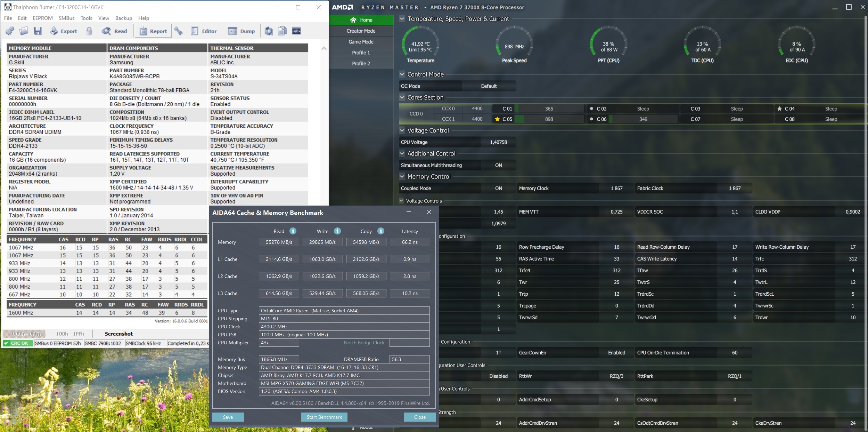The height and width of the screenshot is (432, 868).
Task: Collapse Temperature, Speed, Power & Current section
Action: point(402,19)
